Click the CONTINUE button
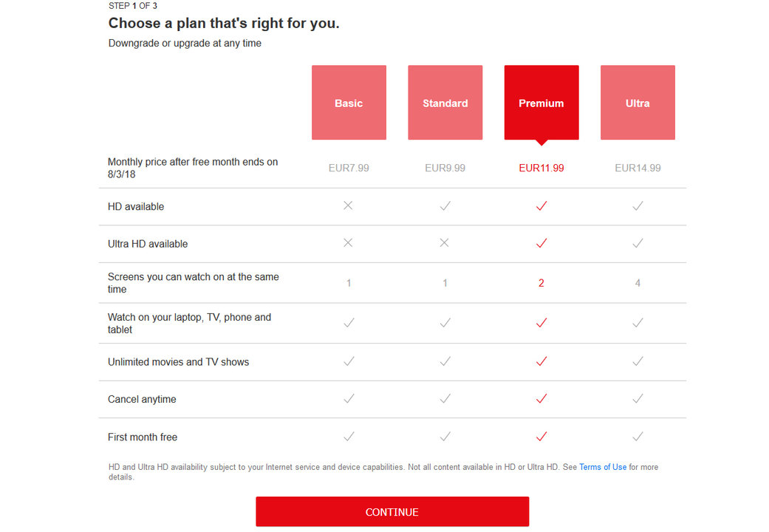The height and width of the screenshot is (532, 769). pyautogui.click(x=392, y=511)
